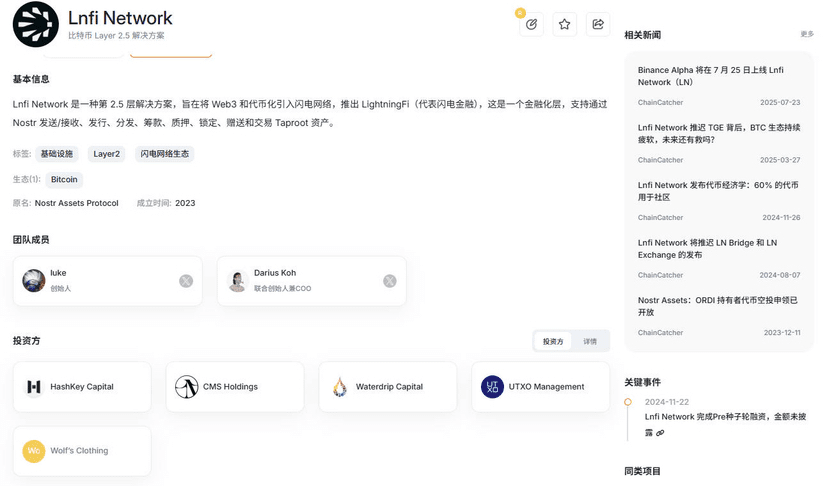The width and height of the screenshot is (829, 486).
Task: Open news about Lnfi Network 推迟 TGE
Action: click(x=719, y=133)
